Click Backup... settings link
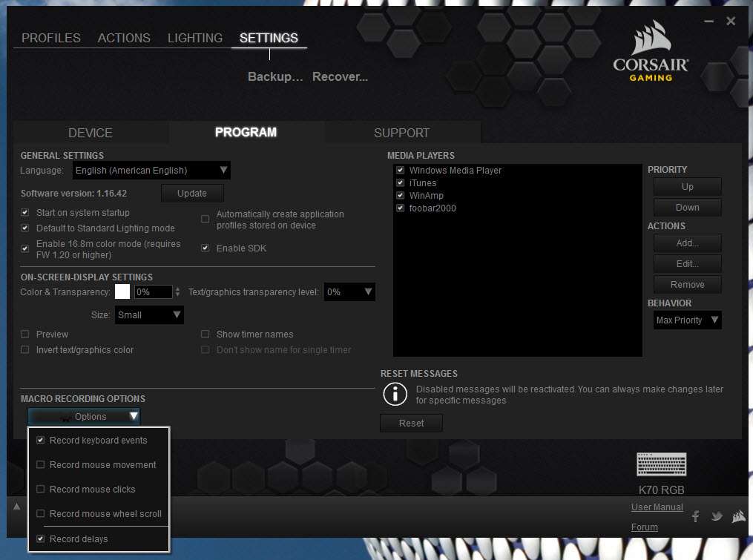 275,77
